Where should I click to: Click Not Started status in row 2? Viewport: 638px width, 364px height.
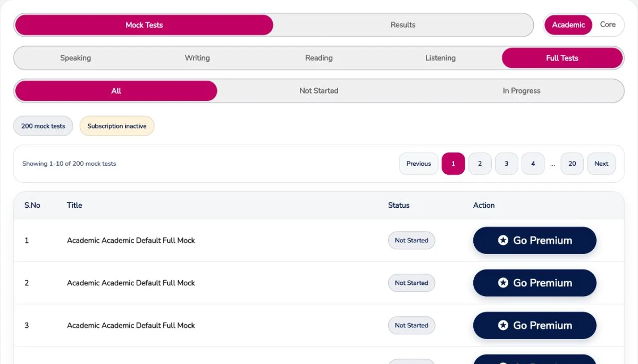pyautogui.click(x=412, y=283)
